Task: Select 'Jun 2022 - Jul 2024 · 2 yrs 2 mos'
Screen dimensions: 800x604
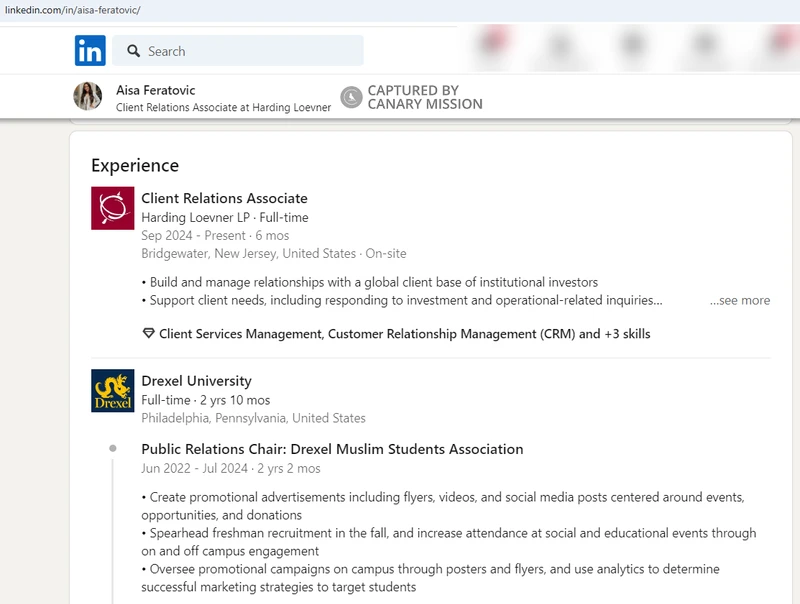Action: click(231, 468)
